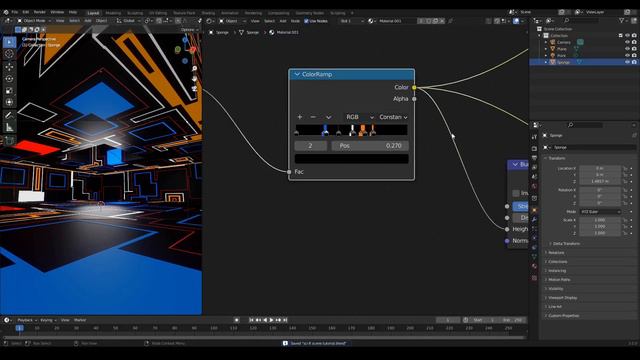Open ColorRamp RGB color mode dropdown
The height and width of the screenshot is (360, 640).
[x=359, y=117]
